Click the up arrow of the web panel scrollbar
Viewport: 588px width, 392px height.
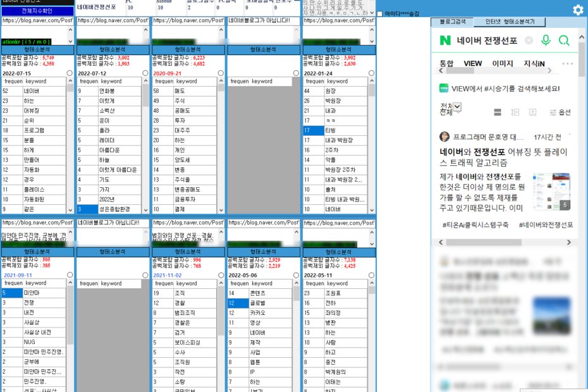click(x=582, y=37)
